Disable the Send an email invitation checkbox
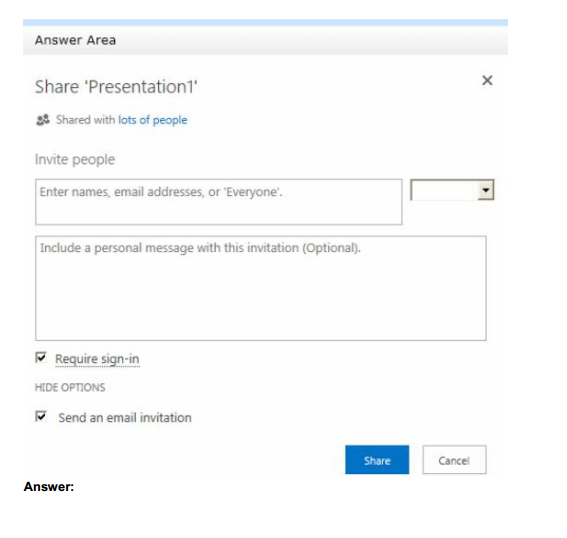Viewport: 567px width, 538px height. coord(41,416)
